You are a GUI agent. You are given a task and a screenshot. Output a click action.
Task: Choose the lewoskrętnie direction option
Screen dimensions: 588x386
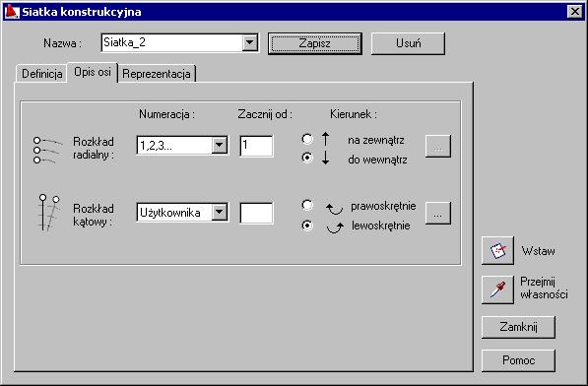[x=307, y=225]
